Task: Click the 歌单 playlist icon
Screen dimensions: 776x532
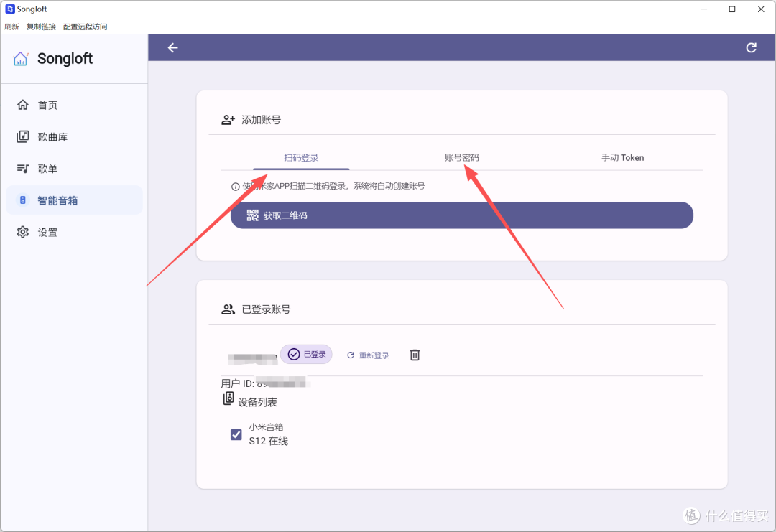Action: click(x=23, y=169)
